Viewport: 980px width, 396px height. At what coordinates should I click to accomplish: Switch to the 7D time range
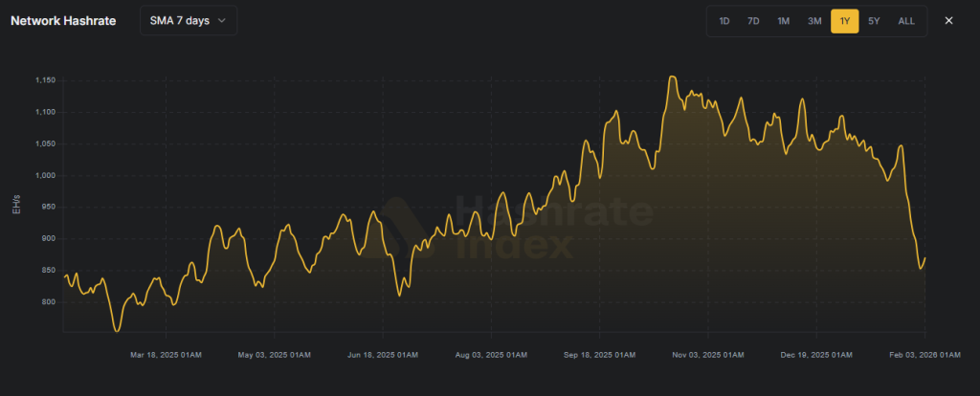coord(754,21)
